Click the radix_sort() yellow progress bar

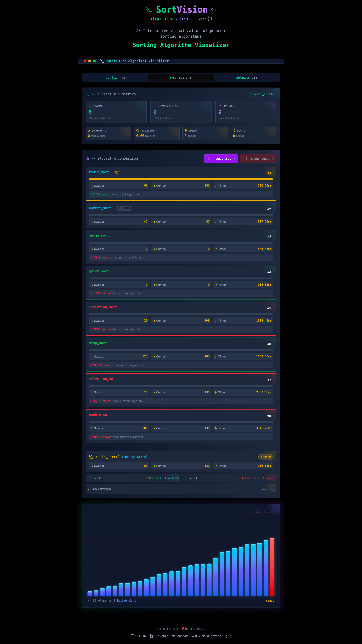tap(181, 179)
